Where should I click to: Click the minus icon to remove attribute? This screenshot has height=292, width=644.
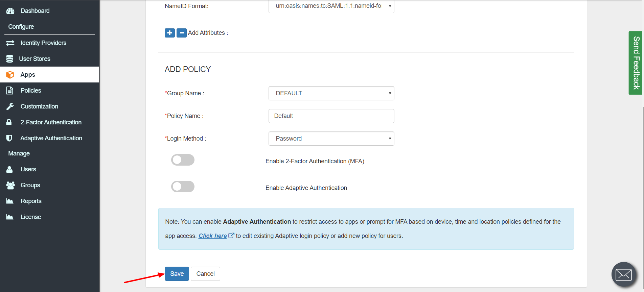(182, 33)
